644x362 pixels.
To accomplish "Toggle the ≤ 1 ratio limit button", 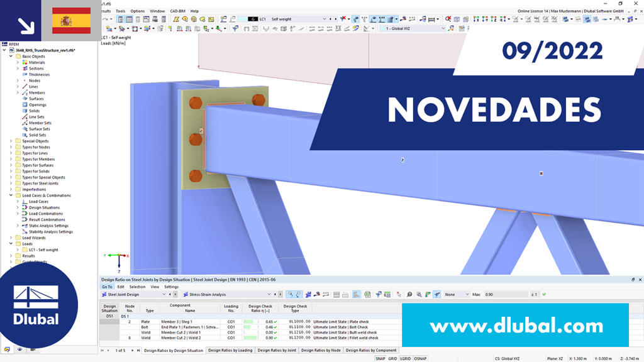I will (534, 294).
